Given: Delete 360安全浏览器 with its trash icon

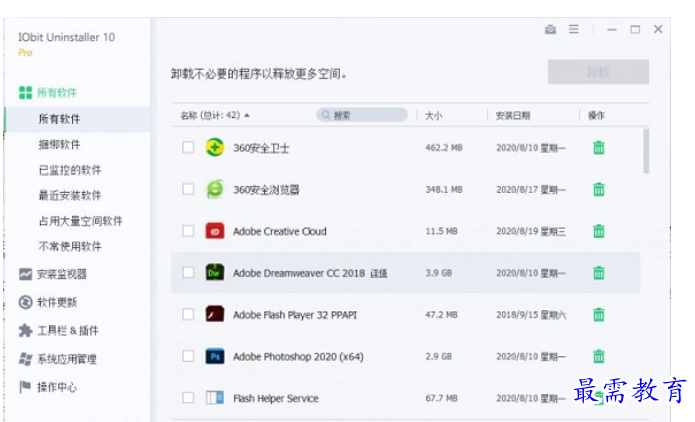Looking at the screenshot, I should click(599, 189).
